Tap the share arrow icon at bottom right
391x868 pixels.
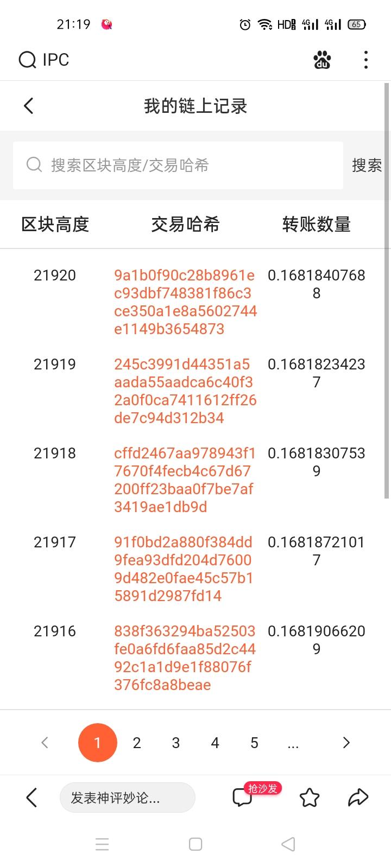(x=357, y=797)
